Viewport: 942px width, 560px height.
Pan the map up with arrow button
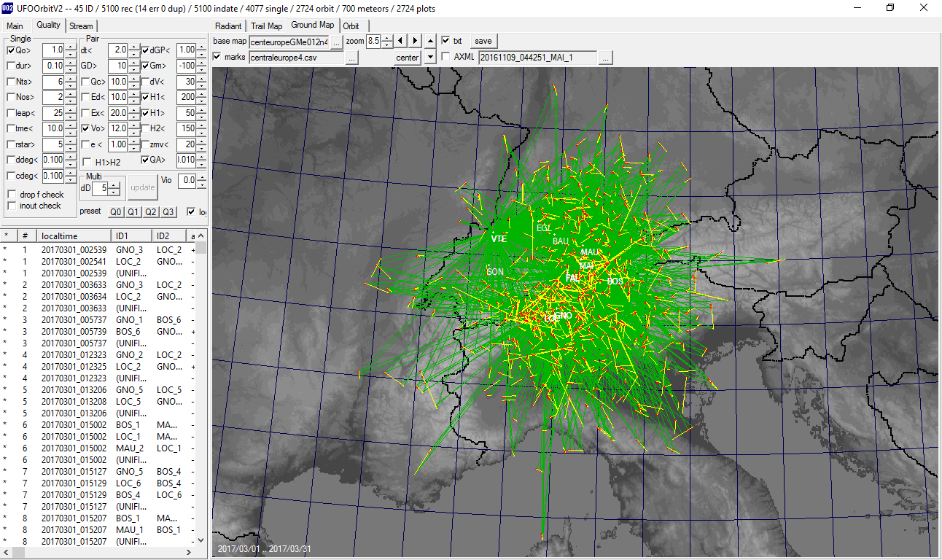click(x=430, y=41)
